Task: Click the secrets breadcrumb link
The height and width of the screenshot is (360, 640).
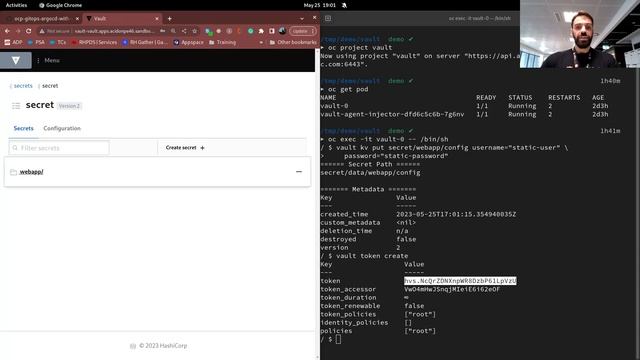Action: [23, 86]
